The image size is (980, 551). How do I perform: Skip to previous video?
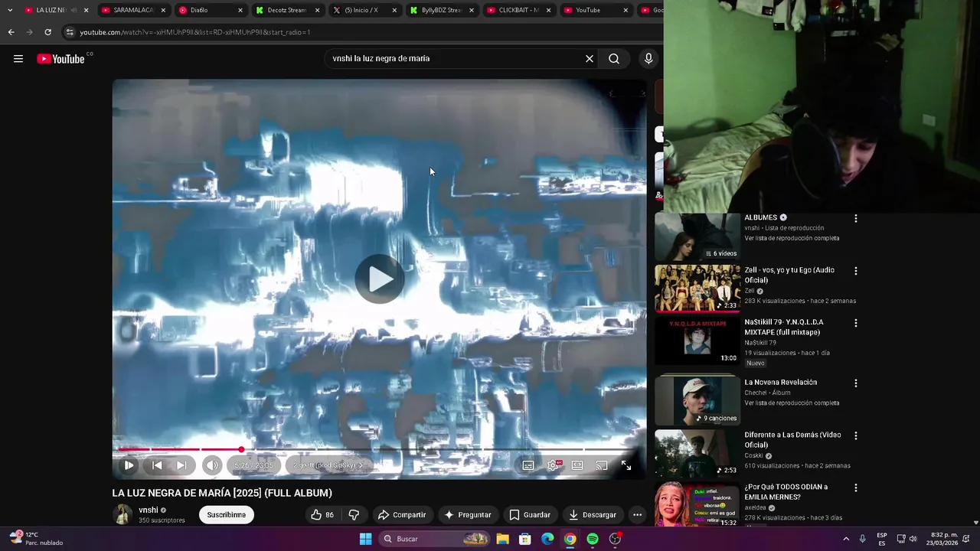[x=157, y=465]
